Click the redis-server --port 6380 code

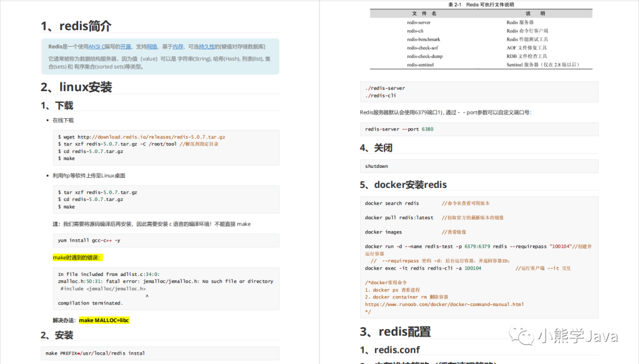pyautogui.click(x=399, y=129)
